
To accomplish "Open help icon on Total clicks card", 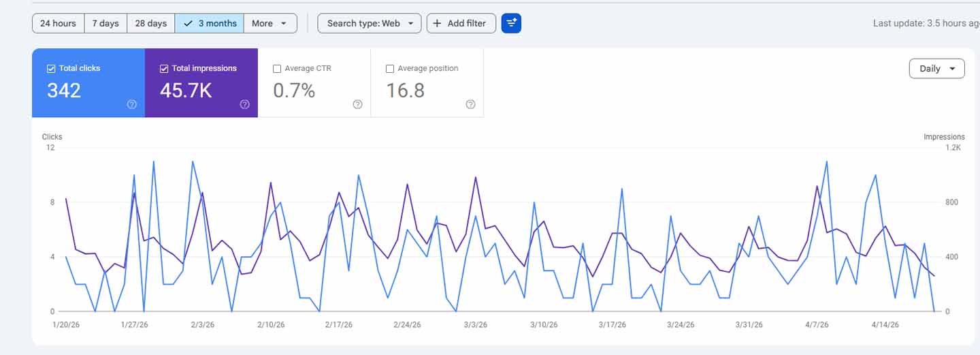I will point(132,104).
